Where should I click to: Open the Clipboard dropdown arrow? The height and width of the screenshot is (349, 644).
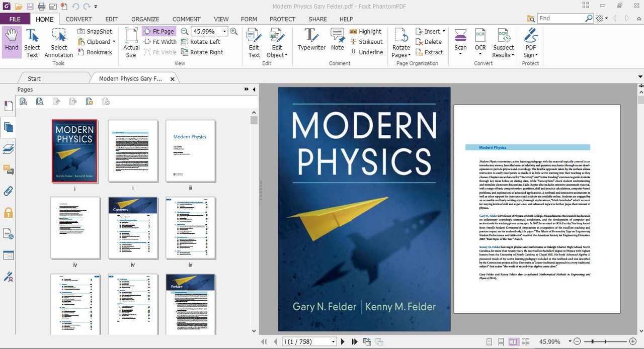point(114,42)
